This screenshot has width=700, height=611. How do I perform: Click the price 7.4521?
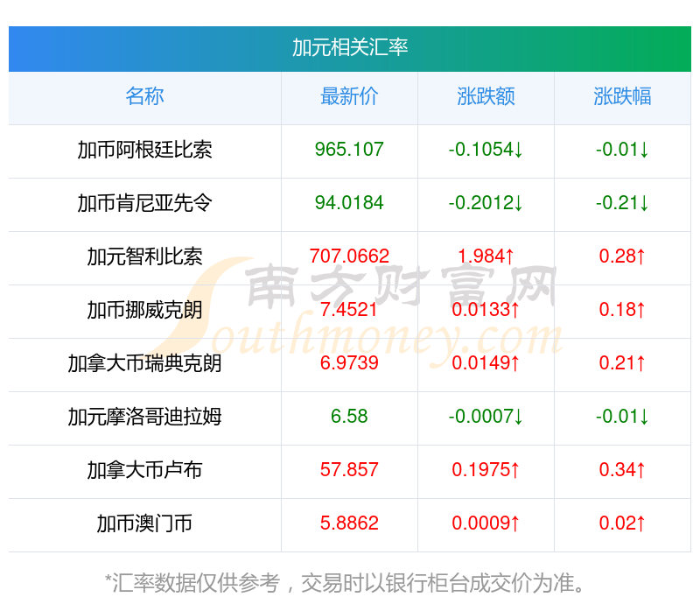pyautogui.click(x=349, y=310)
